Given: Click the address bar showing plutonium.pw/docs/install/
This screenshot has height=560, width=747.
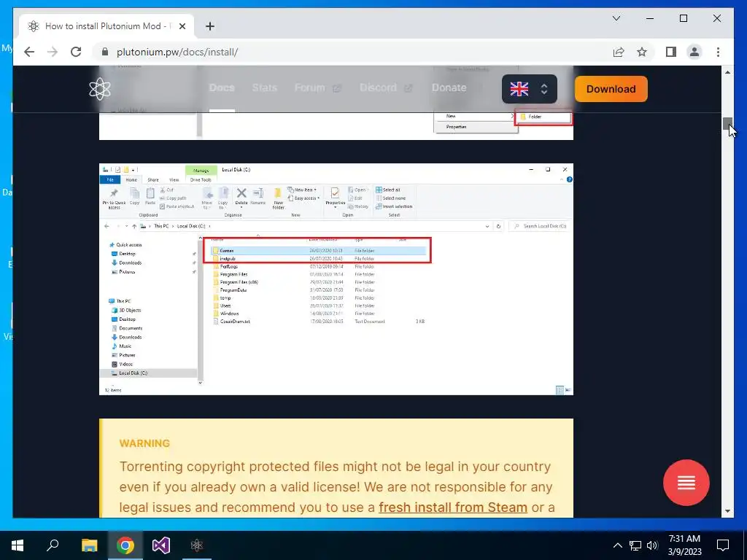Looking at the screenshot, I should coord(177,52).
